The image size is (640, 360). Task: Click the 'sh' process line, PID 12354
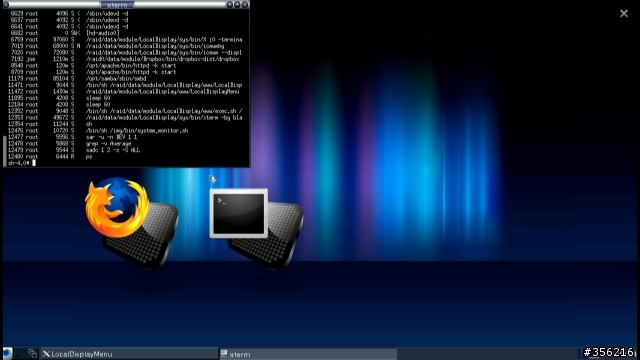[x=50, y=124]
